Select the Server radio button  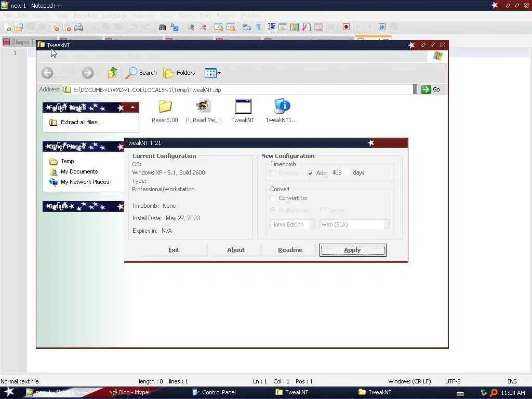(x=323, y=210)
